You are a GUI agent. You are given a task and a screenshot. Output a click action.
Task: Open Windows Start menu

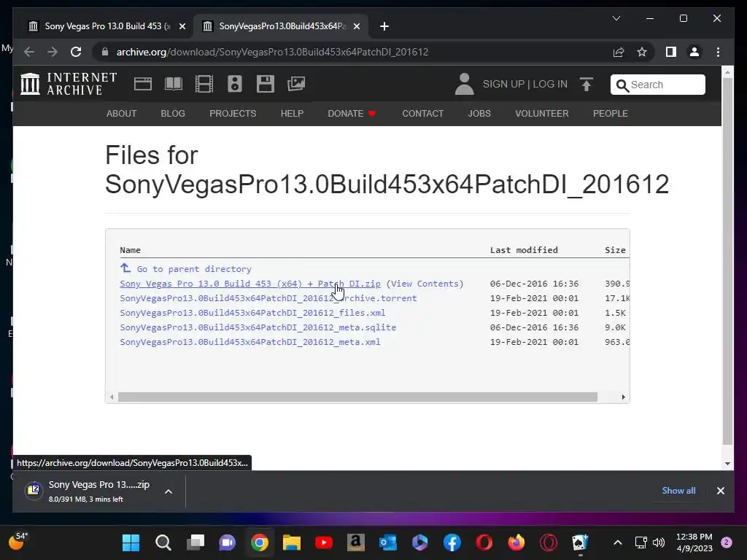(131, 542)
